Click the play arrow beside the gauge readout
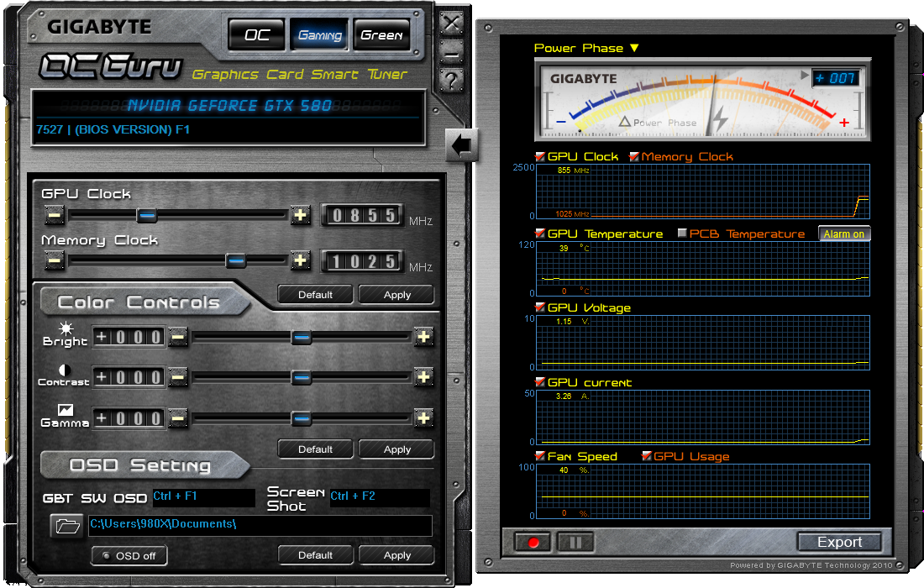 click(805, 76)
